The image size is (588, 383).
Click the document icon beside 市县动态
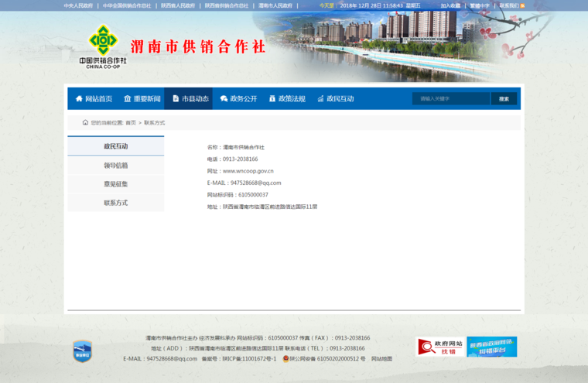pos(176,99)
